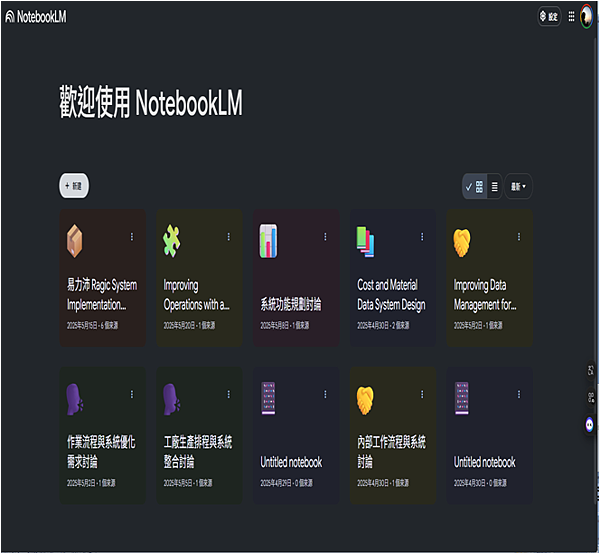Switch to grid view with the checkmark toggle
The height and width of the screenshot is (554, 600).
[x=474, y=187]
